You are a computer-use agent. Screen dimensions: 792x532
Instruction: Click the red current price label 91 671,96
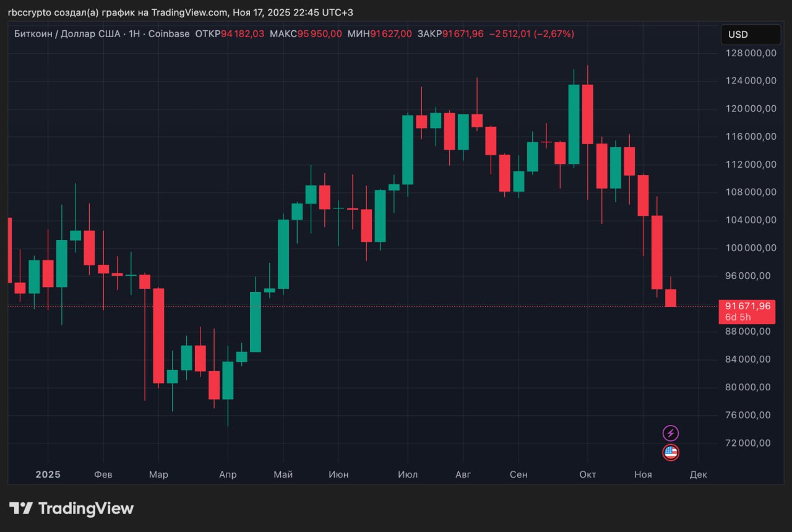tap(747, 306)
